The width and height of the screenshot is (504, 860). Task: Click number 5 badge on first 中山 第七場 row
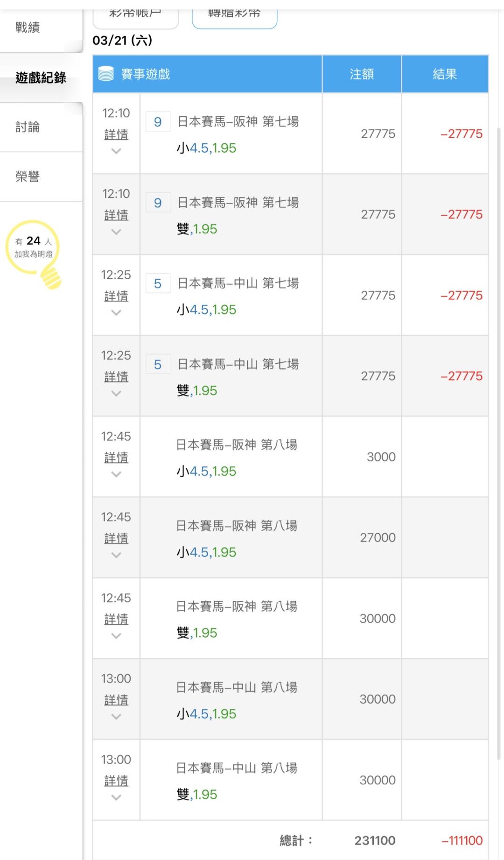tap(158, 283)
